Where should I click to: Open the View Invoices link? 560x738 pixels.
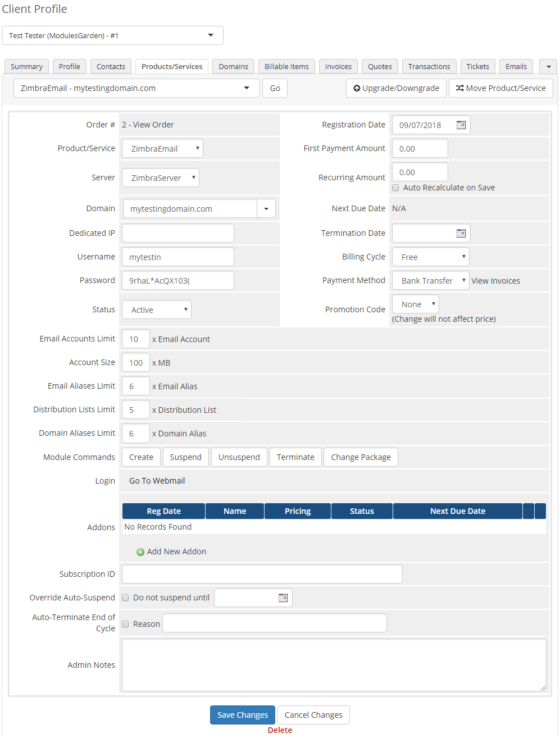(496, 281)
